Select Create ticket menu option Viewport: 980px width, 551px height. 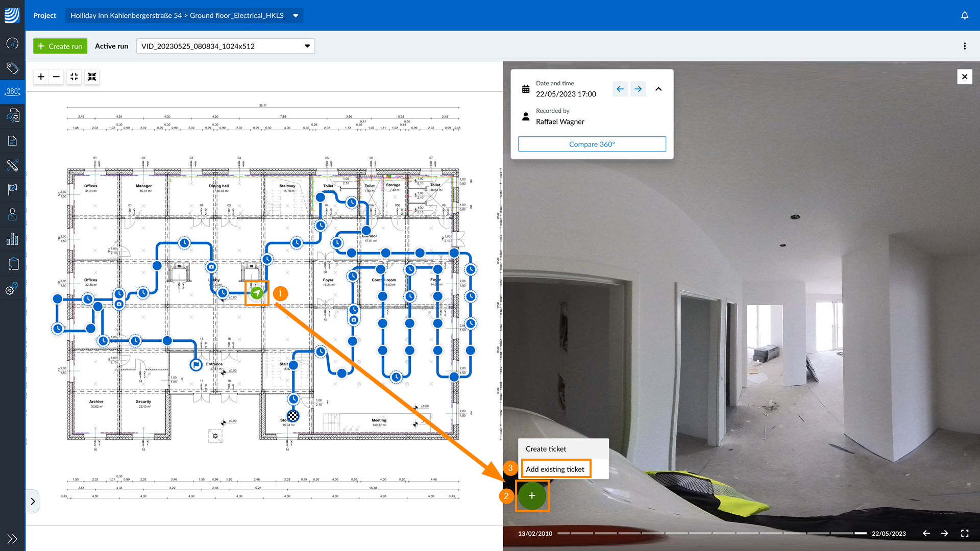(x=546, y=449)
